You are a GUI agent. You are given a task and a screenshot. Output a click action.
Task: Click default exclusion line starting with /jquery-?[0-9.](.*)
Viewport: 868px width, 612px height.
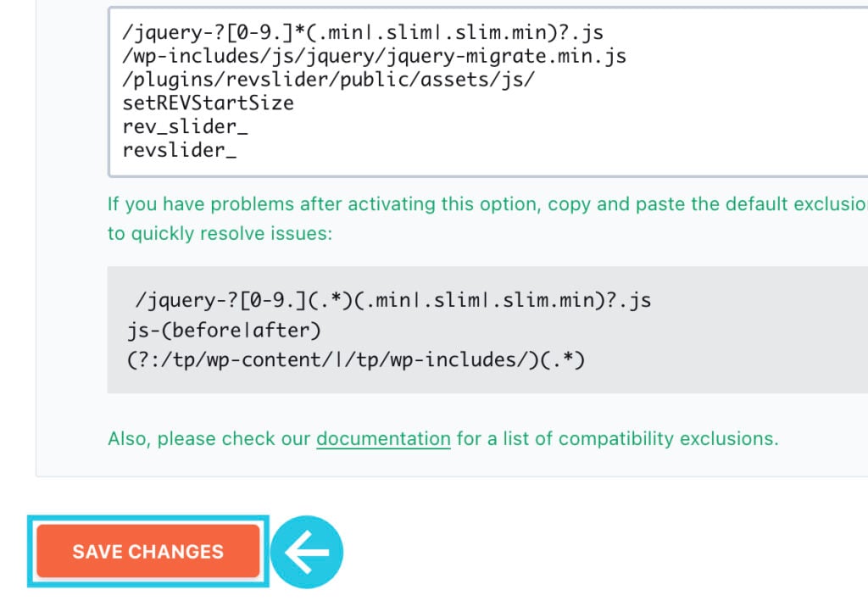393,300
